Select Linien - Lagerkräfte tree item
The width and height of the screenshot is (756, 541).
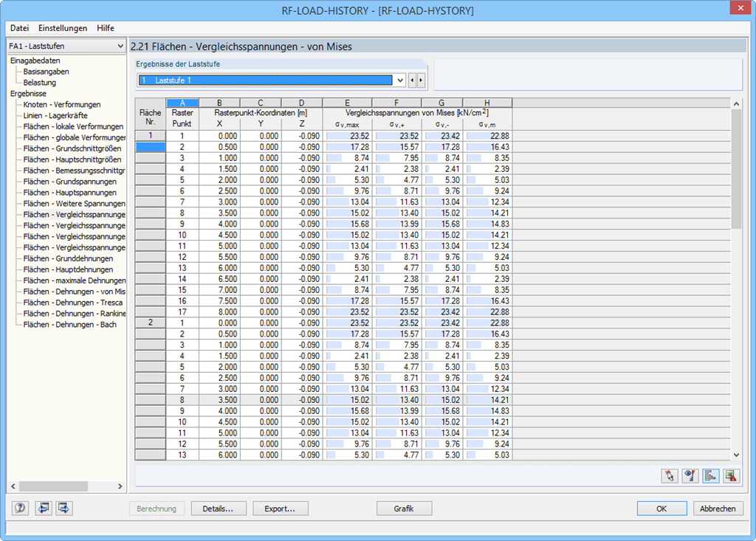(x=55, y=116)
